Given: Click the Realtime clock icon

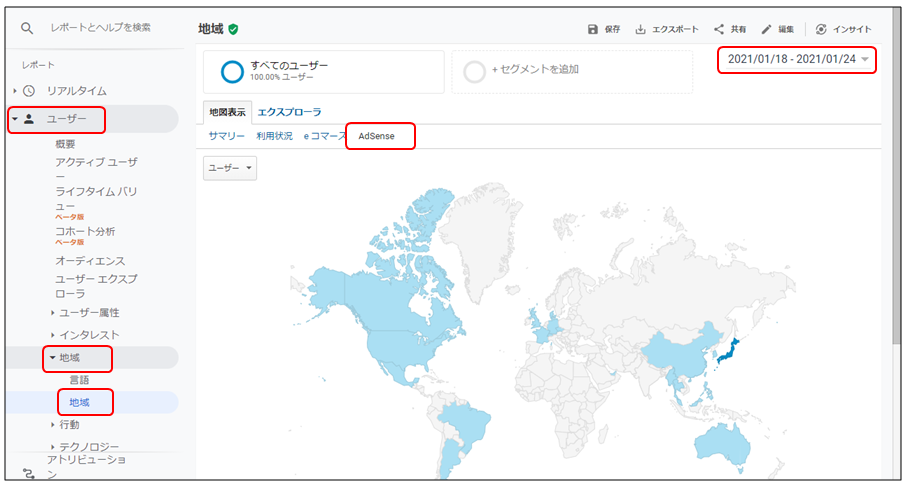Looking at the screenshot, I should (28, 91).
